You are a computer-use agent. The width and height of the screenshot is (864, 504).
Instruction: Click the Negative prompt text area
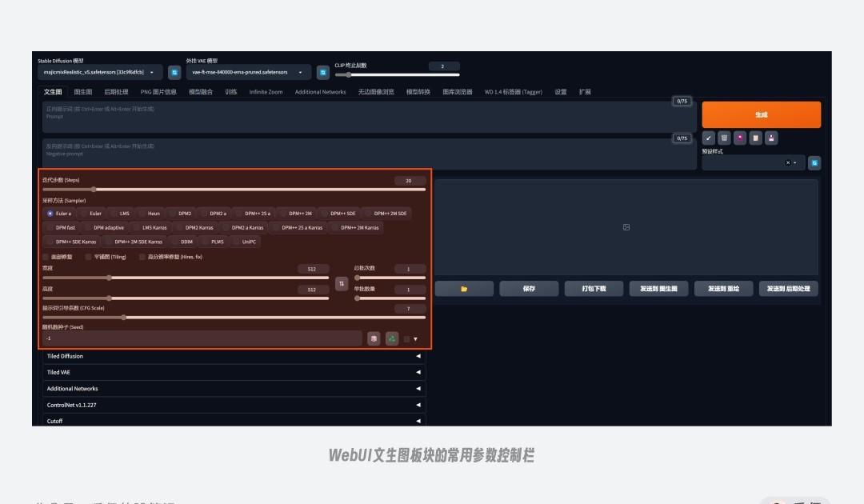[369, 154]
